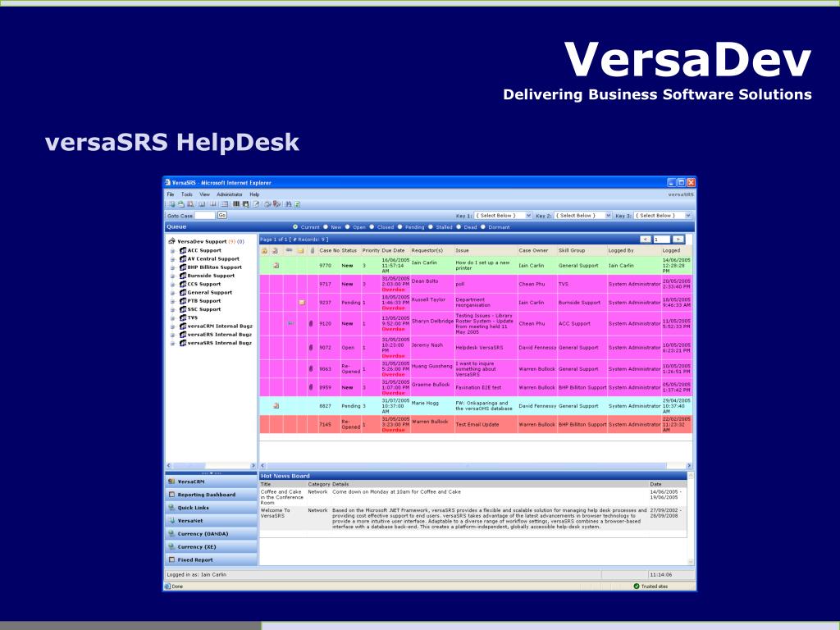The image size is (840, 630).
Task: Click the note icon in case 8827 row
Action: (x=276, y=406)
